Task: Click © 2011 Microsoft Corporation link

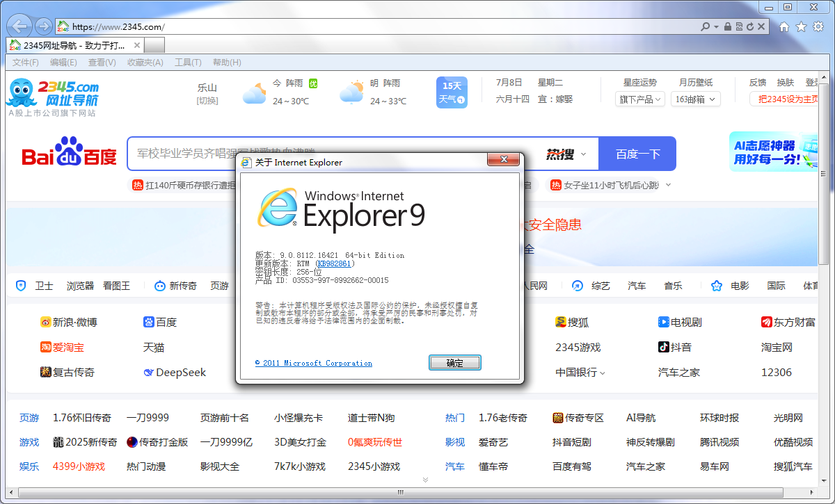Action: (313, 363)
